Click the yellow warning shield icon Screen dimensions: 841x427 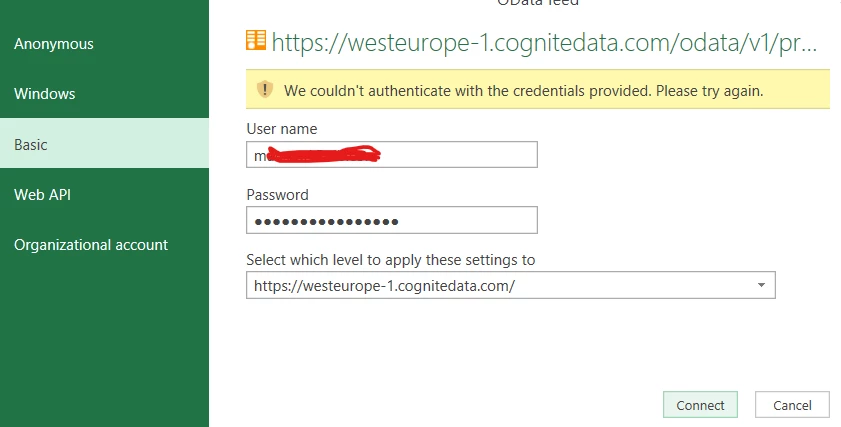264,90
